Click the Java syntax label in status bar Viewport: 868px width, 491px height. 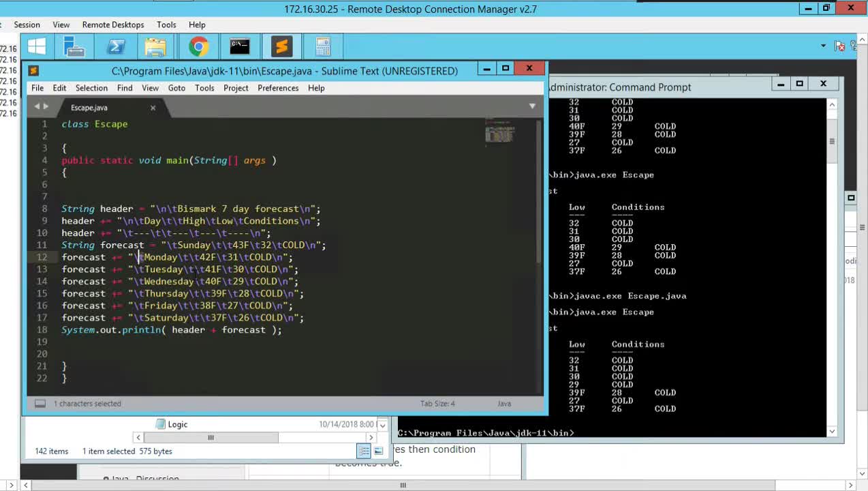pos(503,403)
